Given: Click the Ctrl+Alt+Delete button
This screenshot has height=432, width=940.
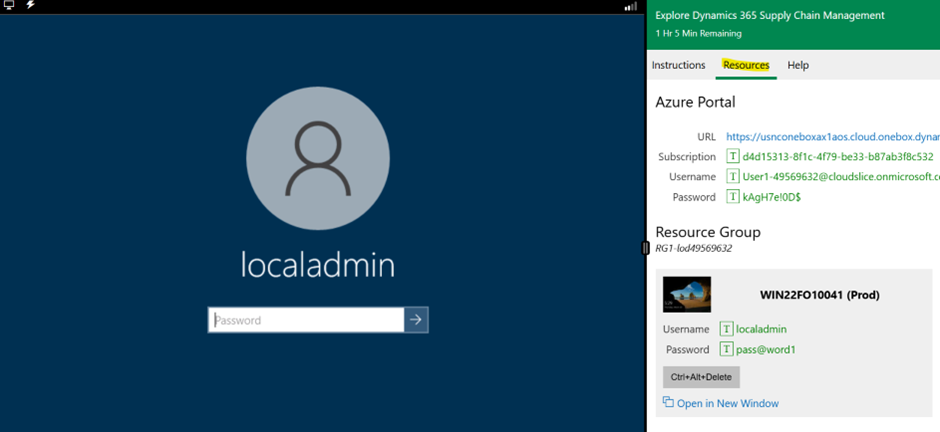Looking at the screenshot, I should click(x=701, y=377).
